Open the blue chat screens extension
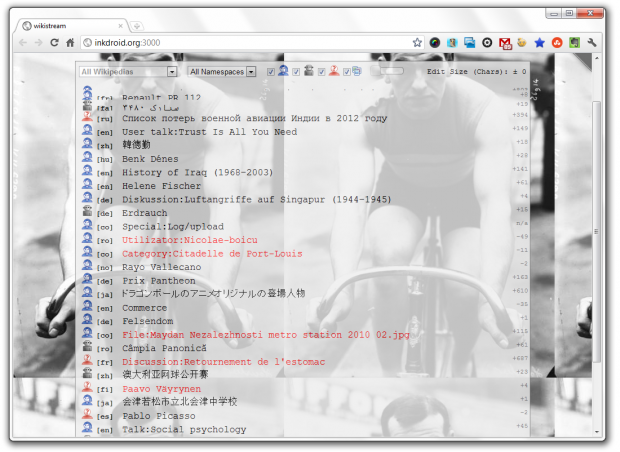Screen dimensions: 620x452 coord(469,42)
